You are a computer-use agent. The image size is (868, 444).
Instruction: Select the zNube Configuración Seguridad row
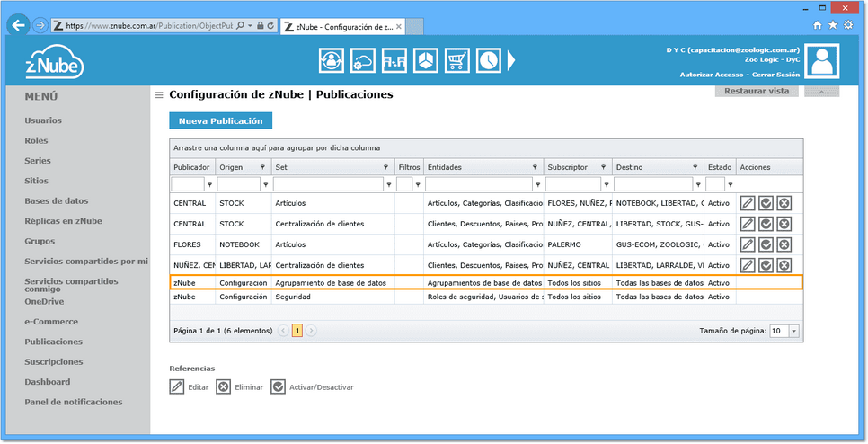point(486,297)
